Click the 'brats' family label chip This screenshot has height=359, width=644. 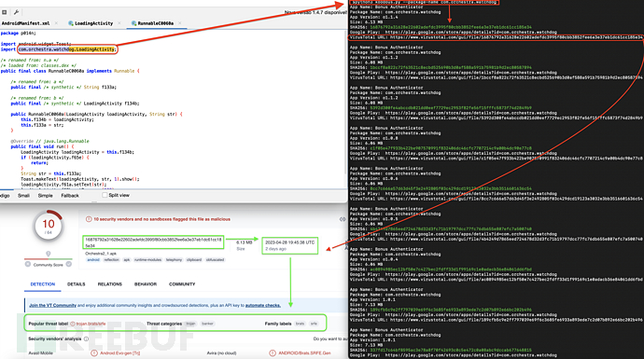[x=301, y=324]
